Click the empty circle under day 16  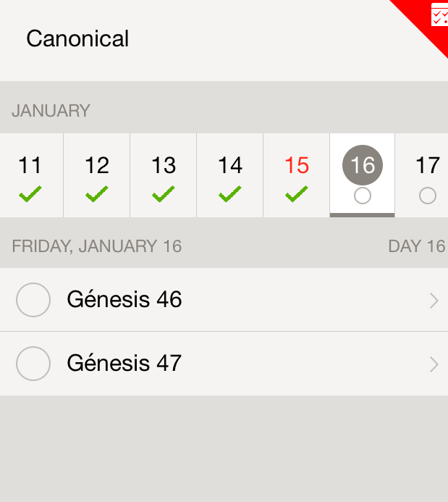pyautogui.click(x=363, y=196)
